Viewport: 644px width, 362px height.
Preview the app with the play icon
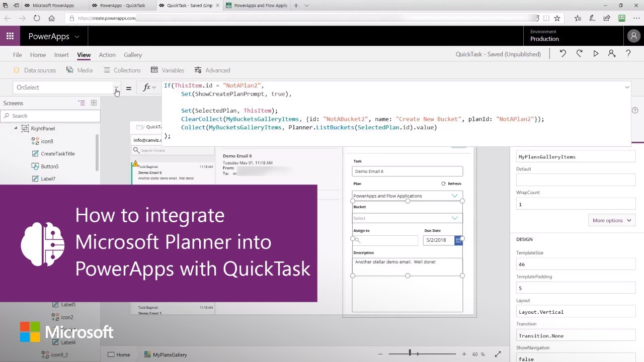596,54
